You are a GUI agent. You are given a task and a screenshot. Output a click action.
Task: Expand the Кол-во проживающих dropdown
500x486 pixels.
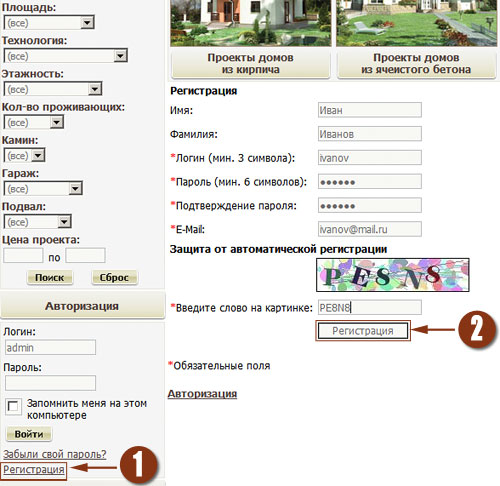pos(34,122)
